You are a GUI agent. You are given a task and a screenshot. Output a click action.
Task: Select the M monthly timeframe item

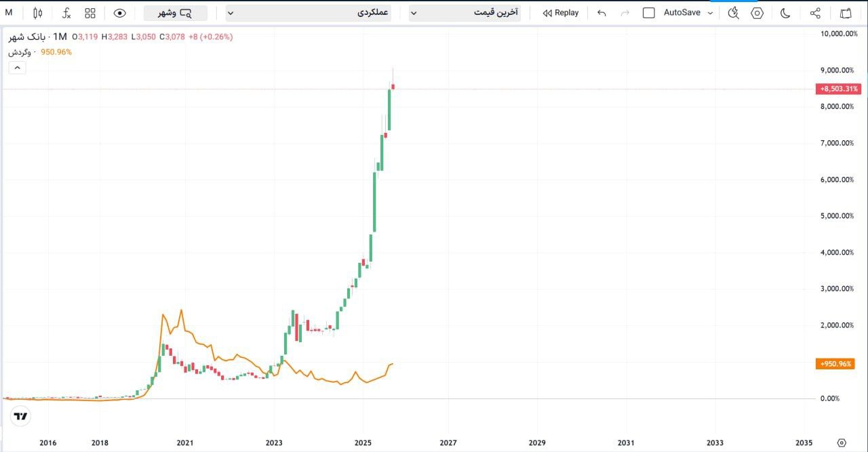(x=9, y=12)
